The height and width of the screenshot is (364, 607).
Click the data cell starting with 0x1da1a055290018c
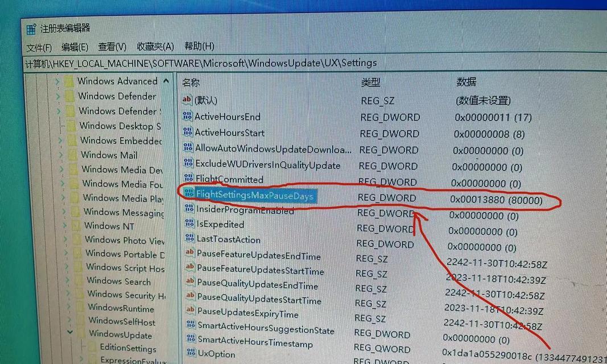click(x=524, y=356)
